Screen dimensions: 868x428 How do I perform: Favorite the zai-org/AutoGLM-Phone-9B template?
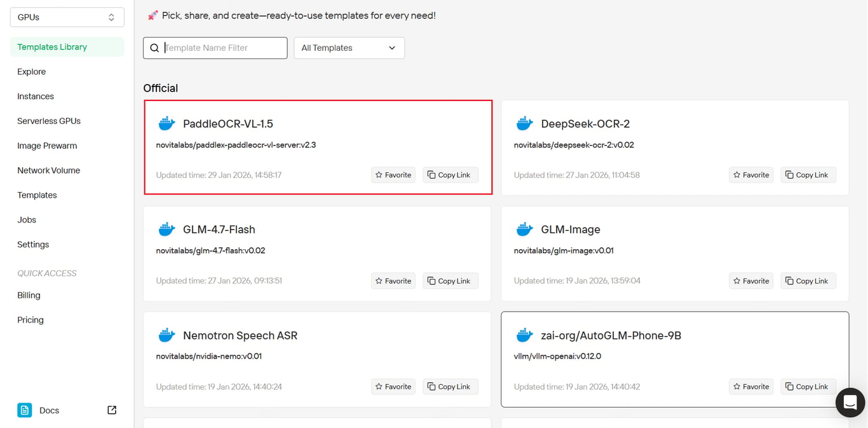[x=752, y=387]
